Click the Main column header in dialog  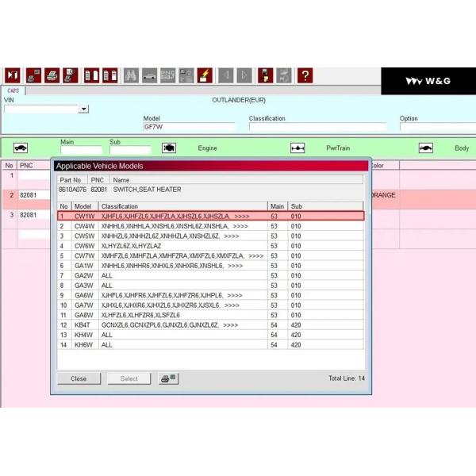click(x=278, y=206)
